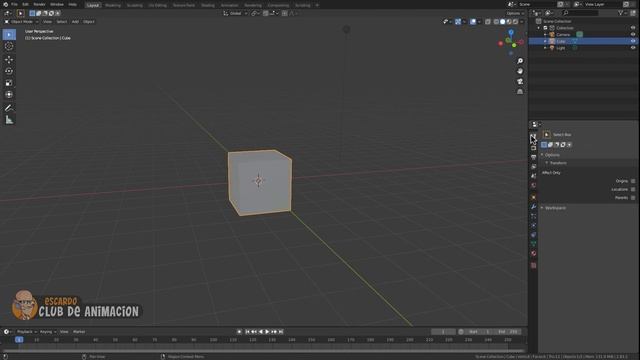The width and height of the screenshot is (640, 360).
Task: Open the Particles properties tab
Action: coord(533,216)
